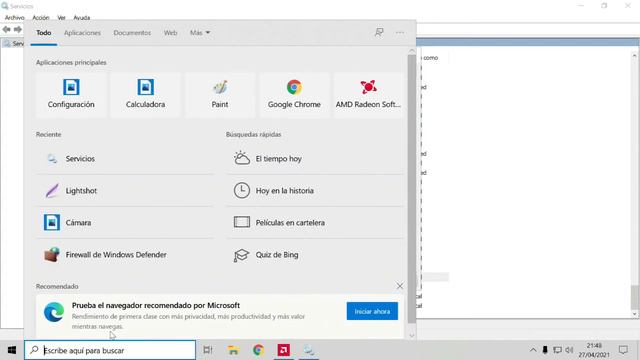Click the search panel vertical scrollbar

[412, 189]
